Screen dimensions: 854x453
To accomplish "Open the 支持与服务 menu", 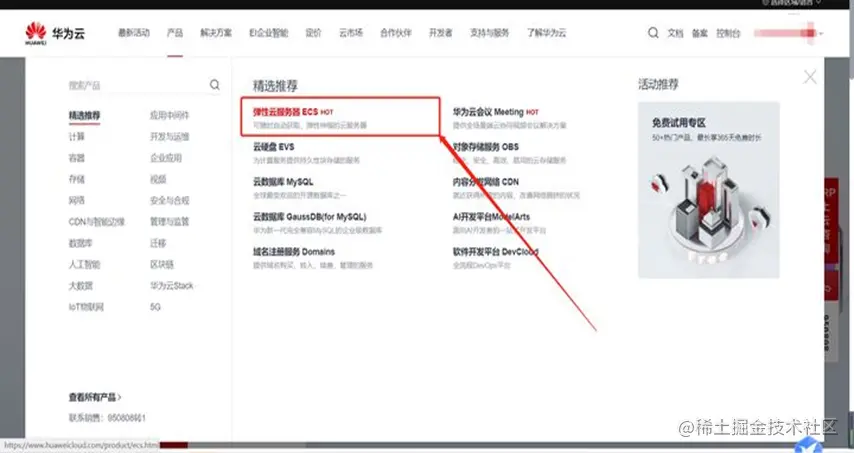I will [x=489, y=33].
